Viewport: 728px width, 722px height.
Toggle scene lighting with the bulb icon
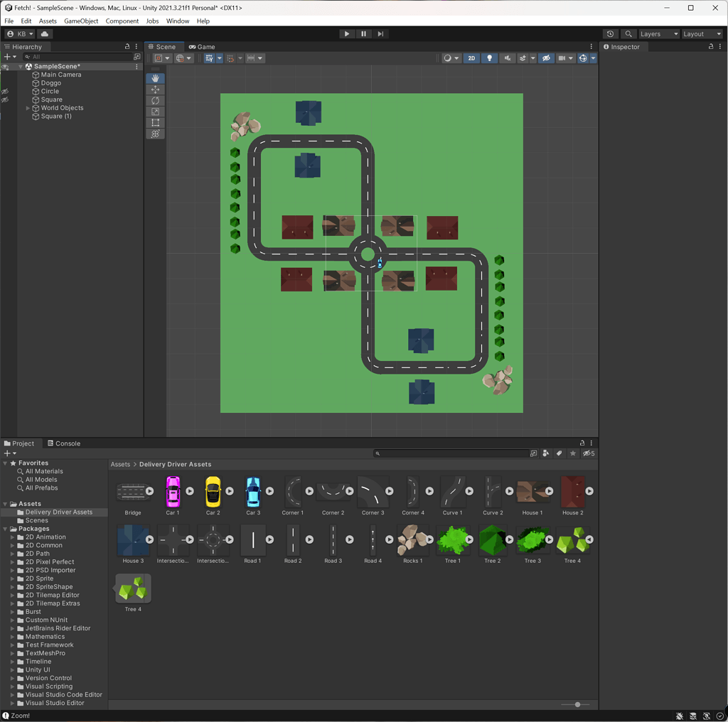click(489, 58)
